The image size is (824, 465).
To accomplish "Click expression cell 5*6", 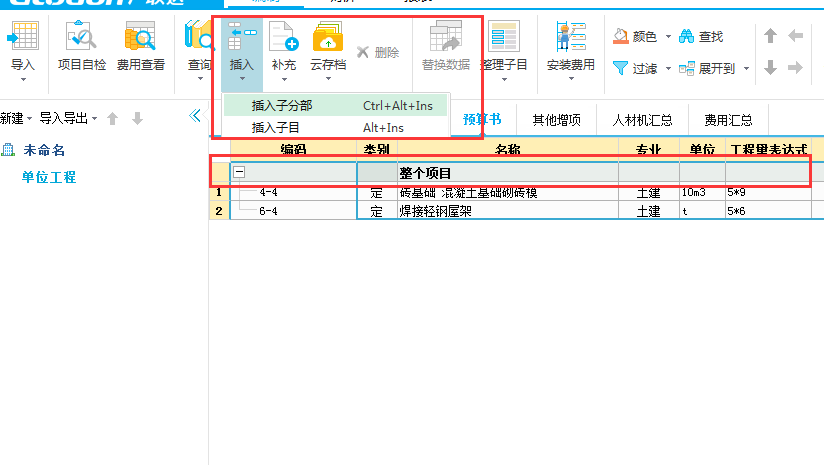I will click(769, 211).
